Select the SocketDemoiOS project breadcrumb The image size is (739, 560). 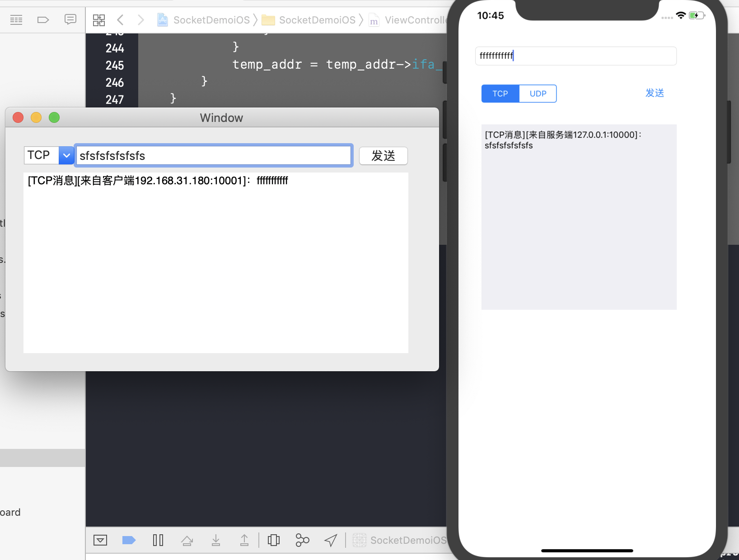tap(203, 20)
